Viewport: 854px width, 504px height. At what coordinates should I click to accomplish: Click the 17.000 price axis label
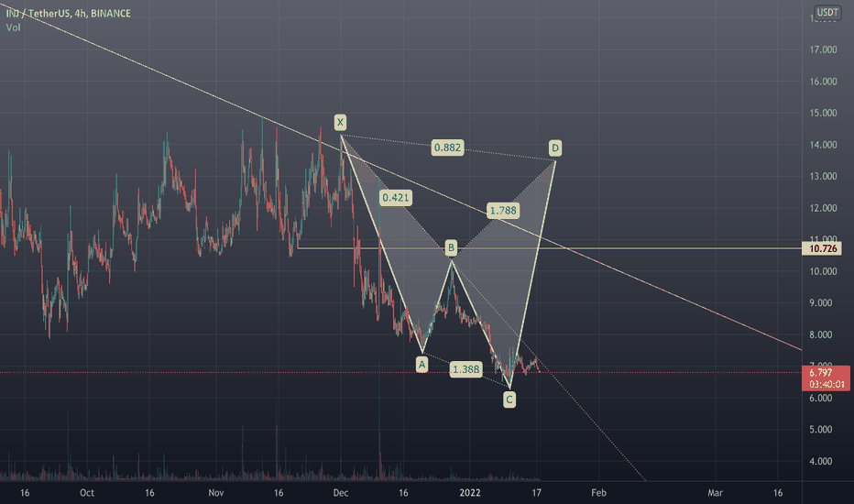point(823,49)
